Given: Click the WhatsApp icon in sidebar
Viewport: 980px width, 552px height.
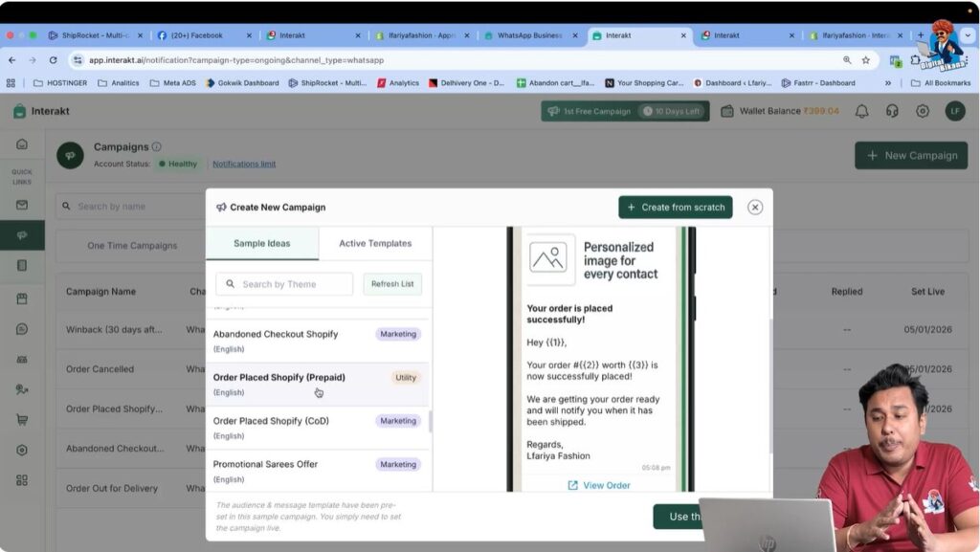Looking at the screenshot, I should [21, 329].
